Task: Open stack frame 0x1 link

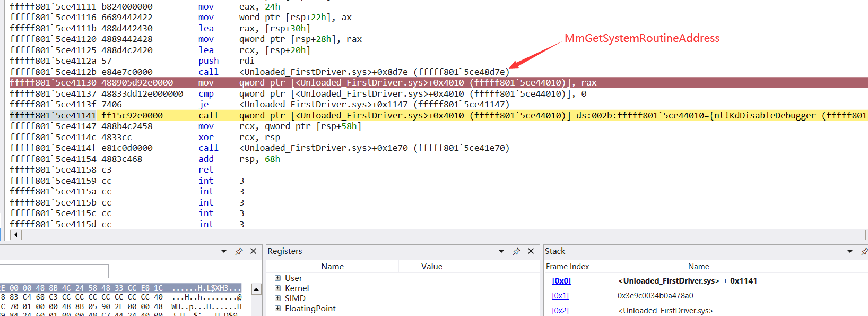Action: coord(560,296)
